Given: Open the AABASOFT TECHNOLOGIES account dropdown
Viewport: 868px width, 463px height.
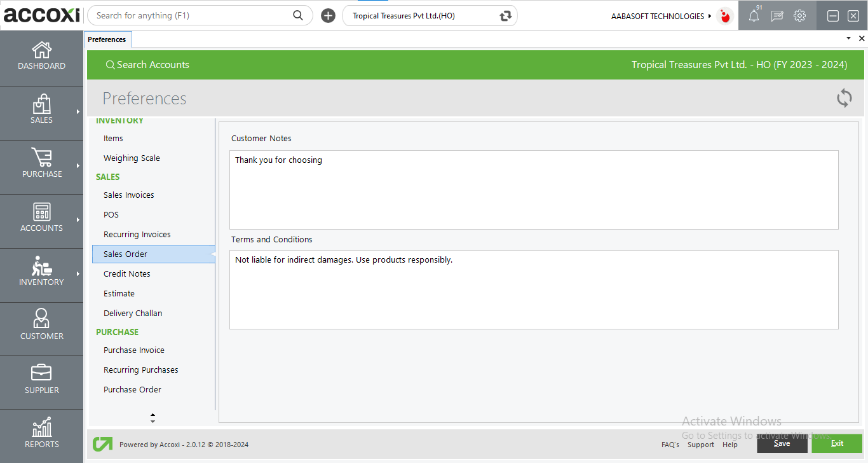Looking at the screenshot, I should [x=661, y=16].
